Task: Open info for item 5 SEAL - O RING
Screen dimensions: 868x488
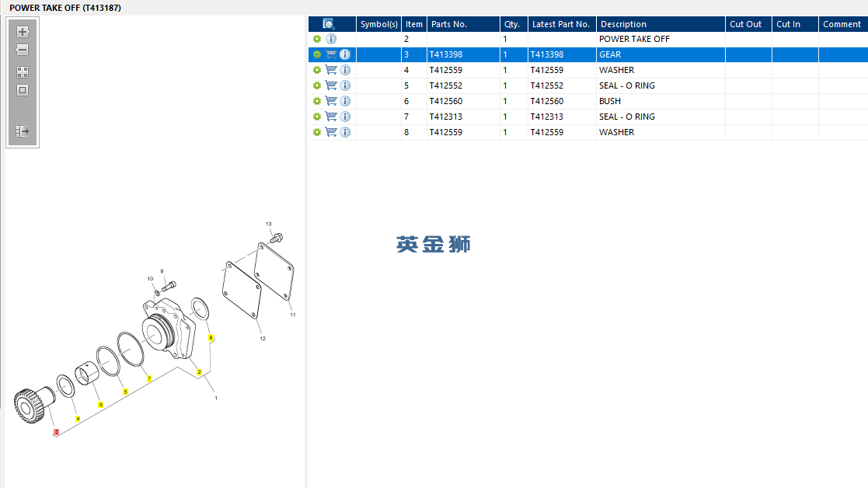Action: coord(345,85)
